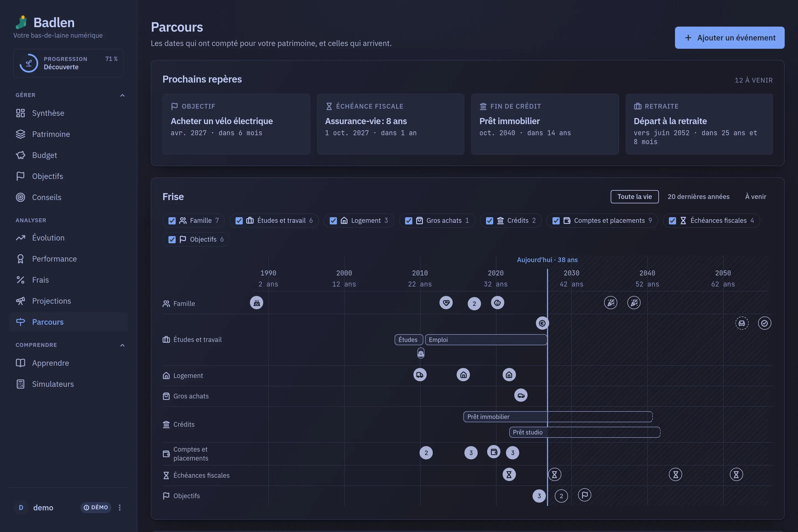Image resolution: width=798 pixels, height=532 pixels.
Task: Open the birthday cake event in Famille row
Action: 257,303
